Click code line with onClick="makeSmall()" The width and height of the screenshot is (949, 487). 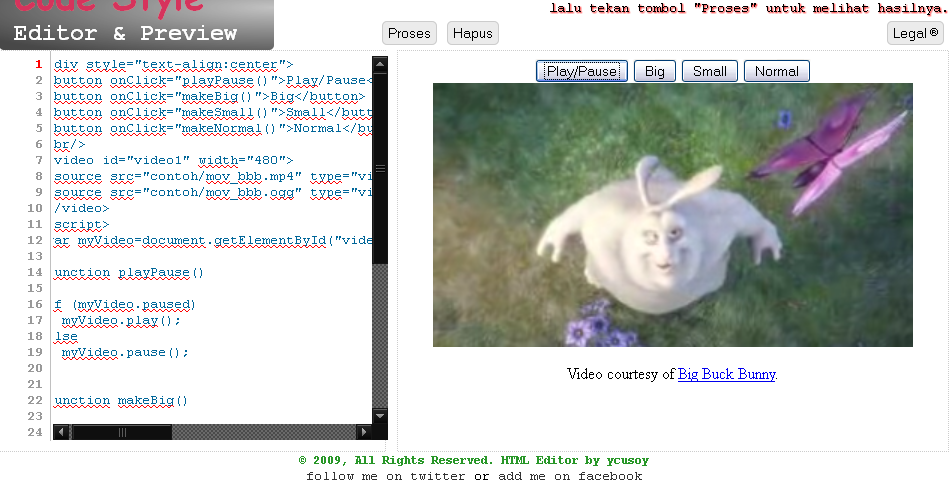(212, 113)
